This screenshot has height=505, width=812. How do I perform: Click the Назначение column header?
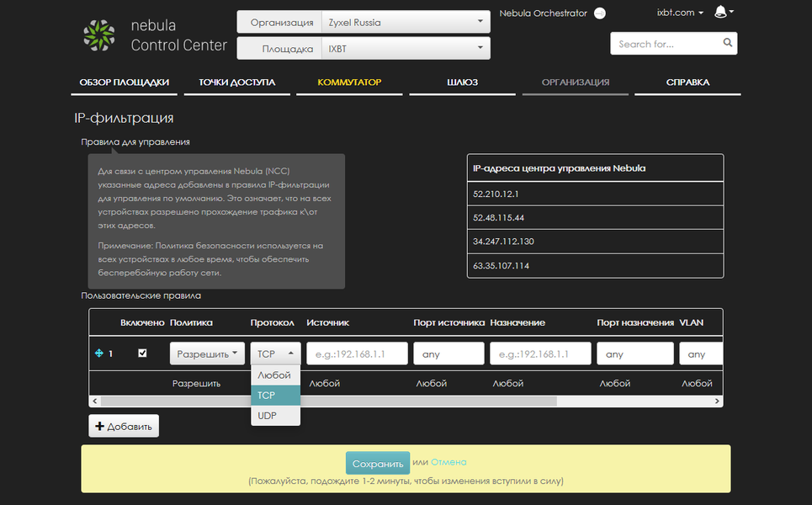517,322
